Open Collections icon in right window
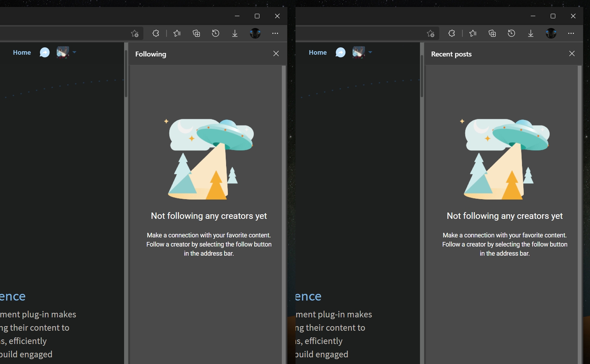Viewport: 590px width, 364px height. 492,33
